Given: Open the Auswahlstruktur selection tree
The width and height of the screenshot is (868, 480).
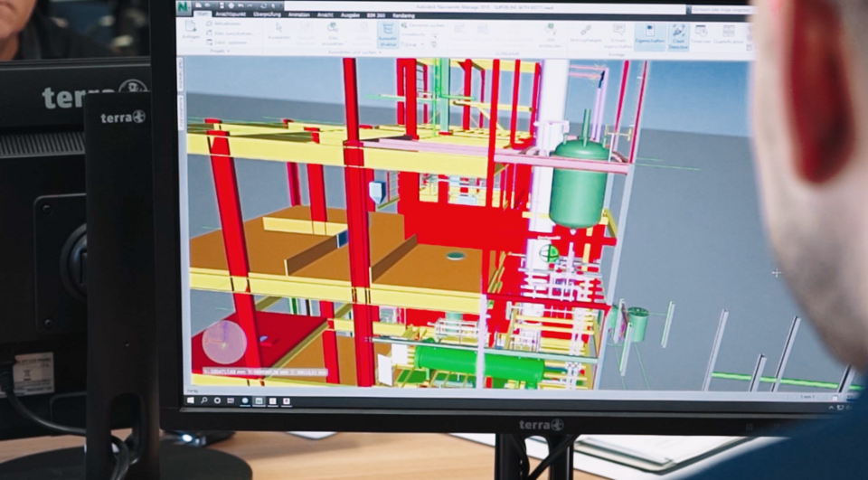Looking at the screenshot, I should point(386,33).
